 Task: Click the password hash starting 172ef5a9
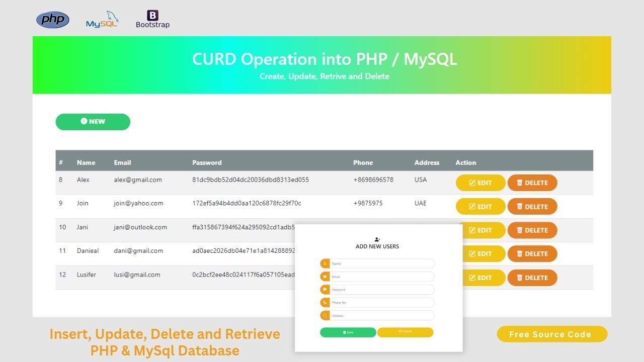(x=247, y=203)
